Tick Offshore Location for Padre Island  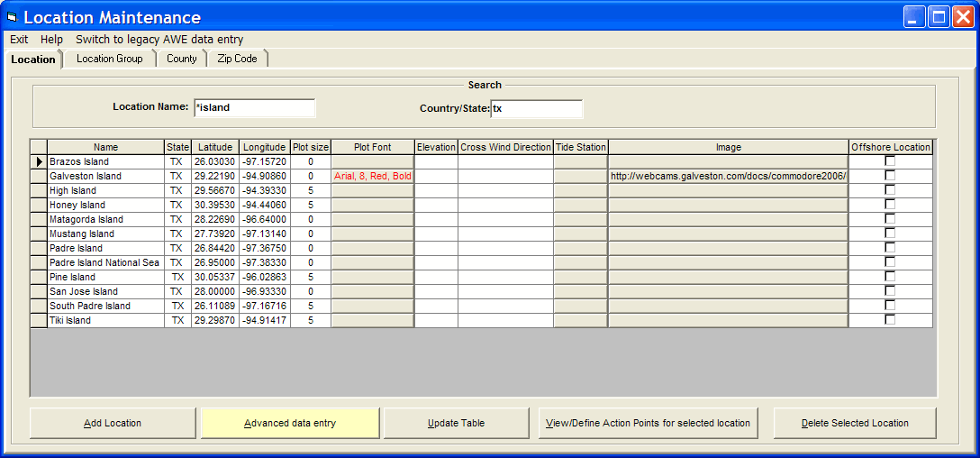pyautogui.click(x=890, y=248)
